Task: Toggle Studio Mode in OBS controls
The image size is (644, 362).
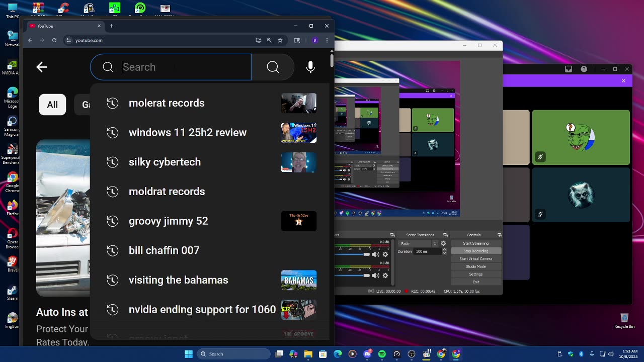Action: (x=475, y=266)
